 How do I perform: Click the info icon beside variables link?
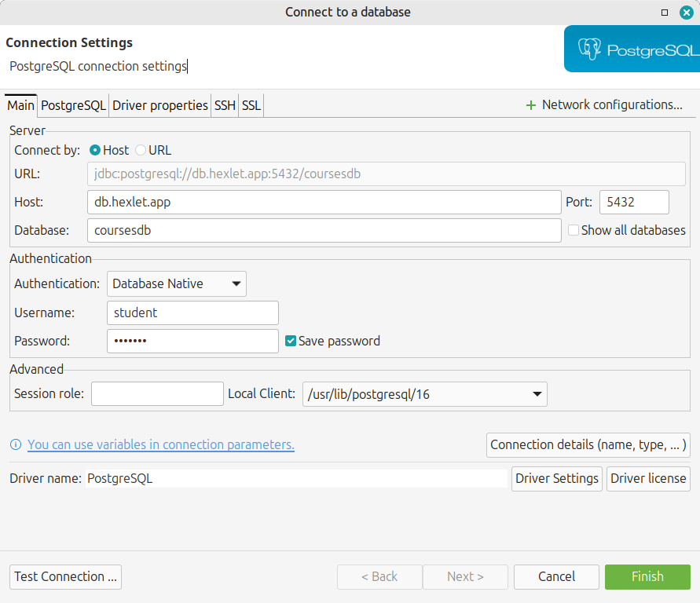click(x=16, y=445)
